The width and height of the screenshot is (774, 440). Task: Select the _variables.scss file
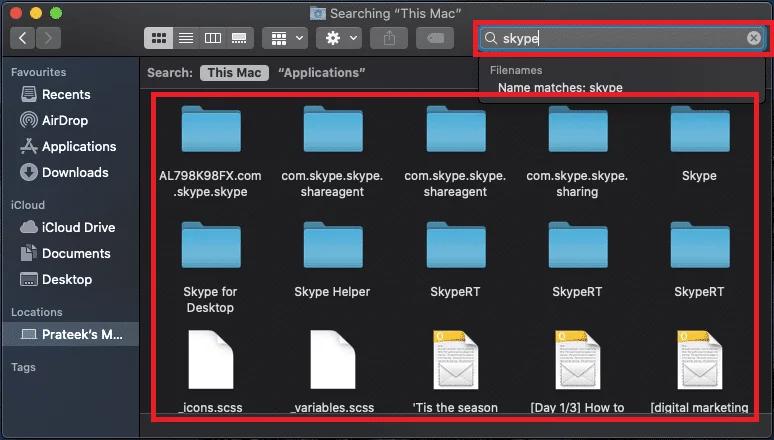coord(332,372)
